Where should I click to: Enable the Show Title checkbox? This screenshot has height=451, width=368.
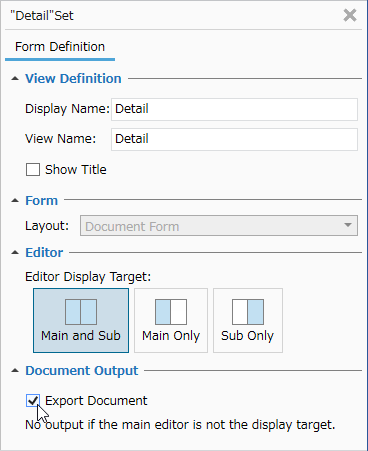click(33, 170)
